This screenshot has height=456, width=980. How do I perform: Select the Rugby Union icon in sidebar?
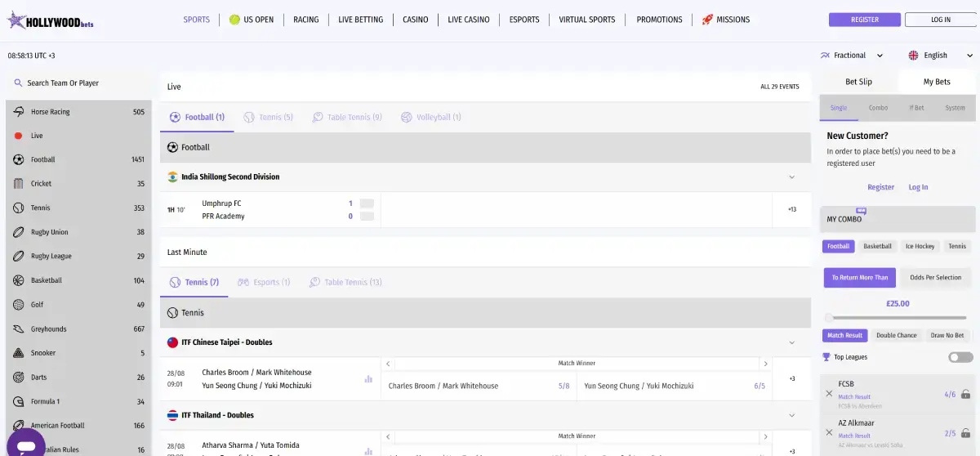pyautogui.click(x=18, y=232)
